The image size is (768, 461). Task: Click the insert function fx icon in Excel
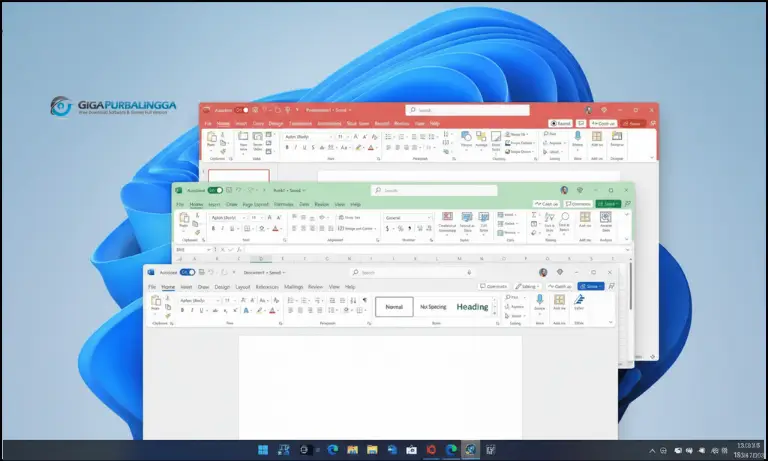click(x=239, y=249)
